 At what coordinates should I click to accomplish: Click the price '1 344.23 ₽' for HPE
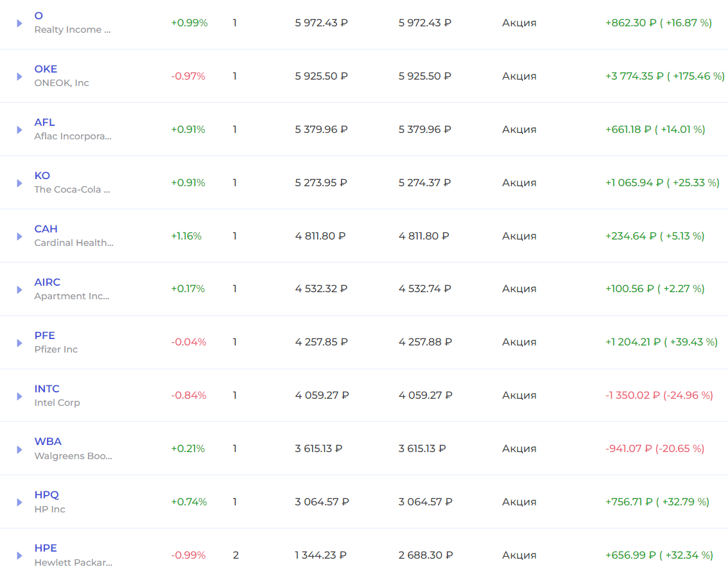click(320, 555)
